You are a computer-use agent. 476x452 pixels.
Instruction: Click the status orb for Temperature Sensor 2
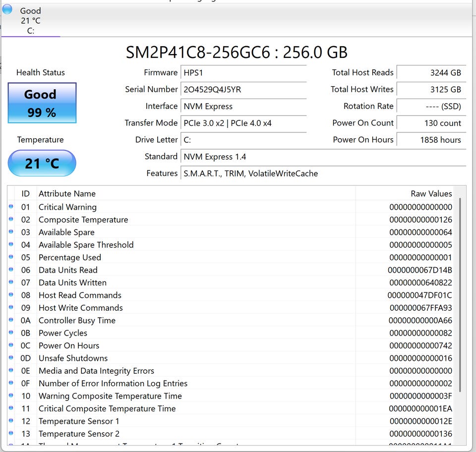pyautogui.click(x=11, y=433)
